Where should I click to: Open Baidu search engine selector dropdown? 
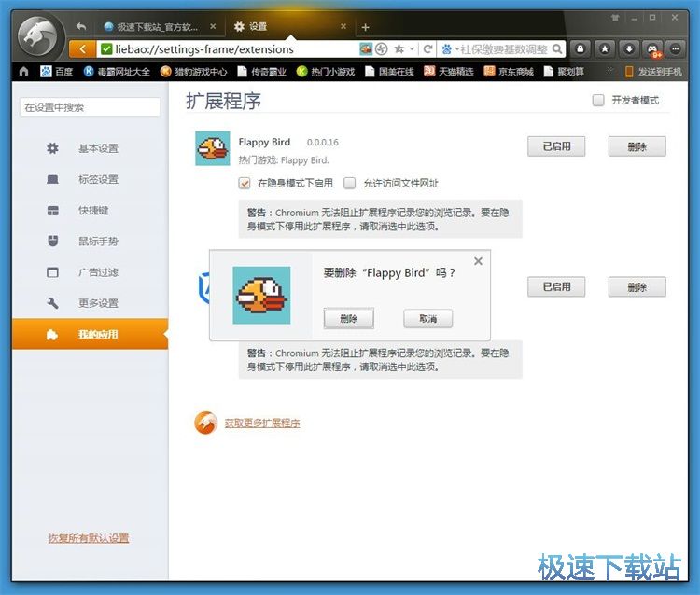click(450, 49)
